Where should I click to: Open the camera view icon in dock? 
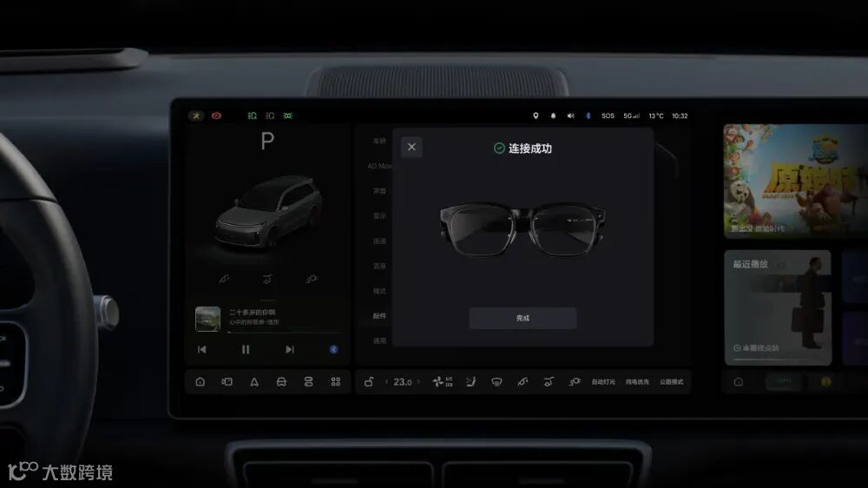pos(227,382)
